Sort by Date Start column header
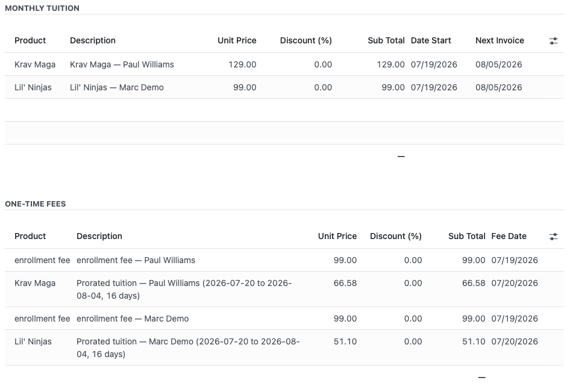570x392 pixels. click(431, 40)
